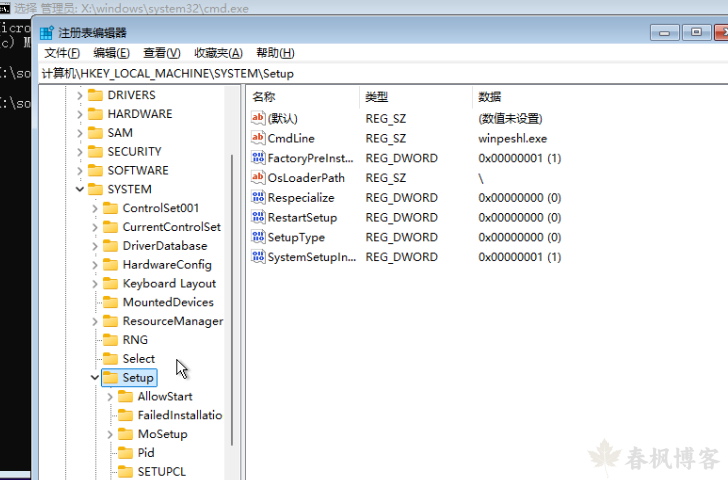728x480 pixels.
Task: Click the (数值未设置) data cell
Action: [x=510, y=118]
